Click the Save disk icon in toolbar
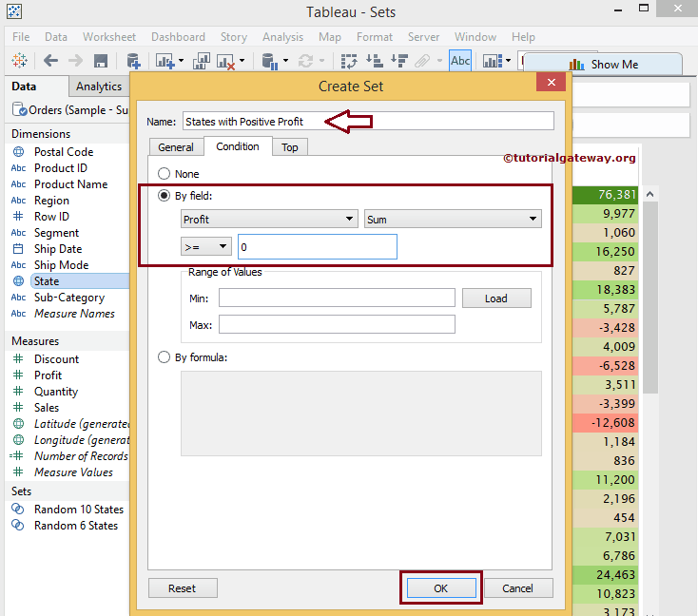 tap(101, 61)
